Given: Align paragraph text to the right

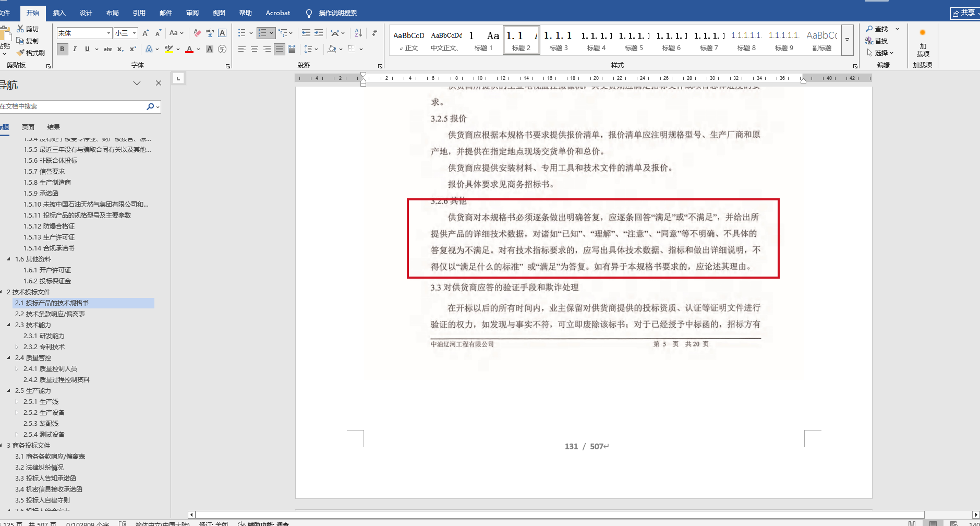Looking at the screenshot, I should 267,49.
